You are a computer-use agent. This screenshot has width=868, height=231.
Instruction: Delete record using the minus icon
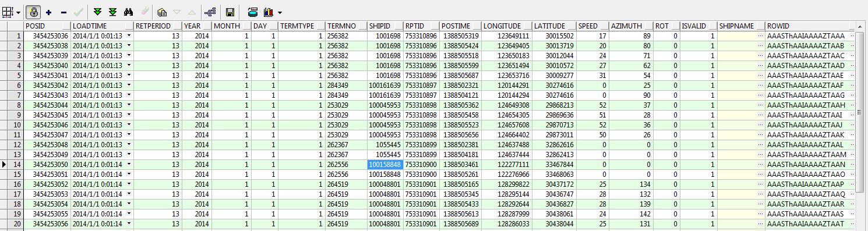pyautogui.click(x=63, y=12)
